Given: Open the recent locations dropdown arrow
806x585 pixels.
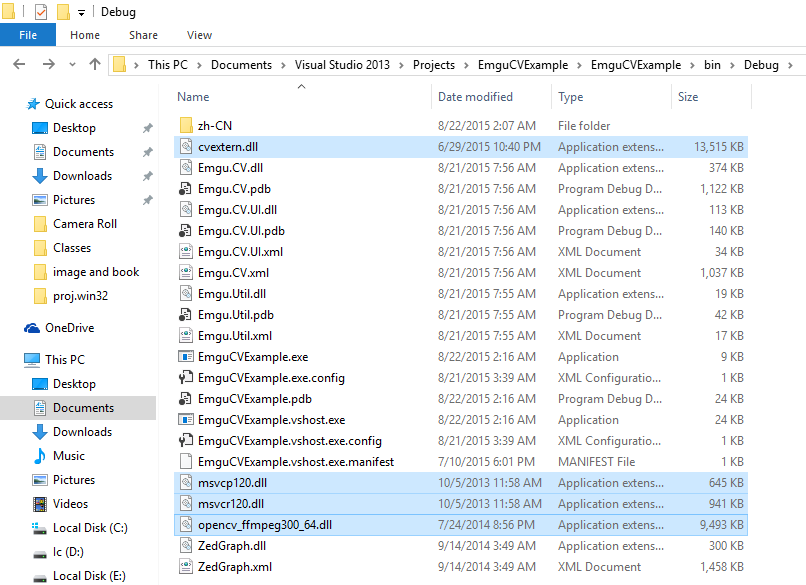Looking at the screenshot, I should 72,65.
